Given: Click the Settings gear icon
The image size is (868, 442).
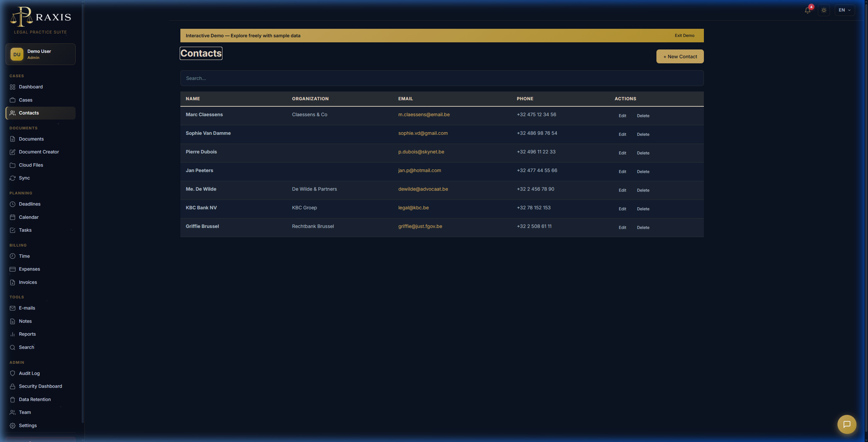Looking at the screenshot, I should click(x=13, y=426).
